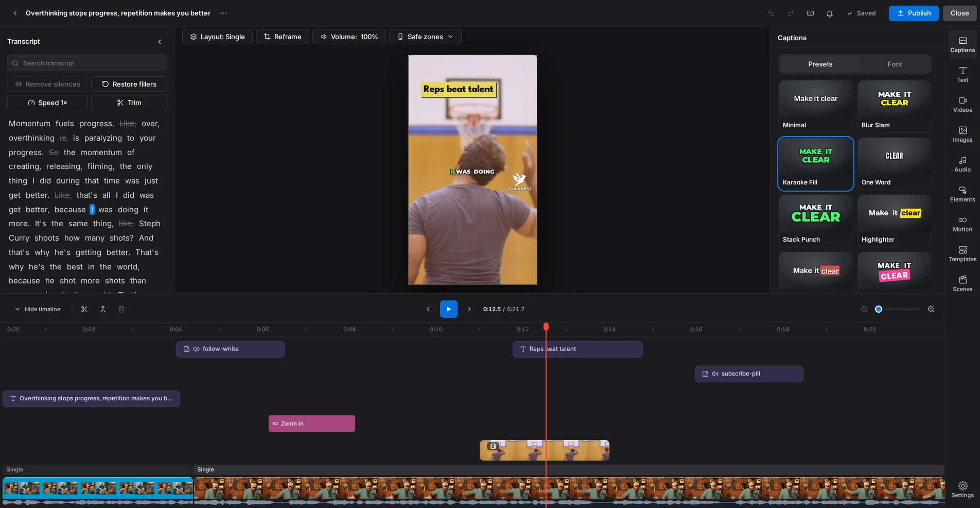Select the One Word caption preset
The height and width of the screenshot is (508, 980).
tap(894, 163)
